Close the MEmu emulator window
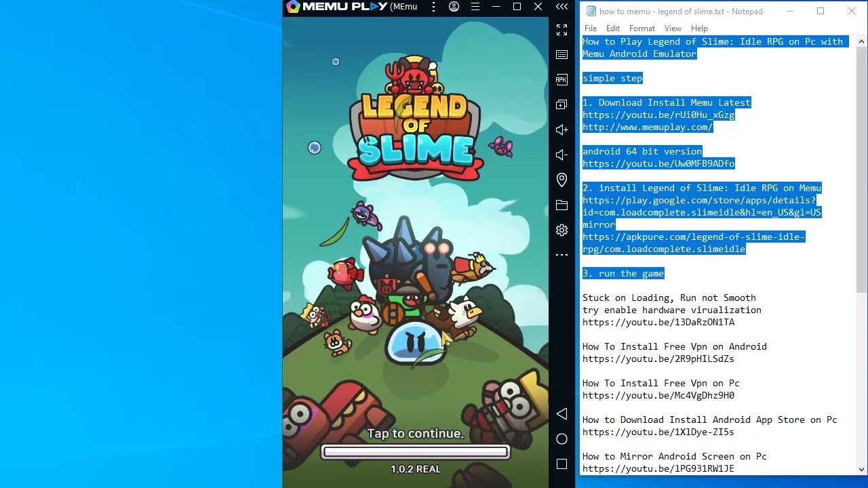Screen dimensions: 868x488 (x=538, y=7)
